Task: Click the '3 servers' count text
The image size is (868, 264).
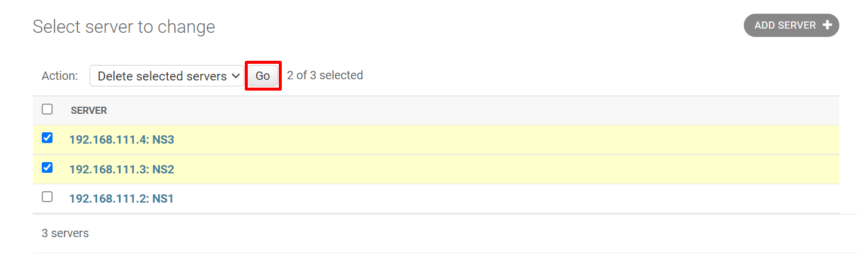Action: (65, 233)
